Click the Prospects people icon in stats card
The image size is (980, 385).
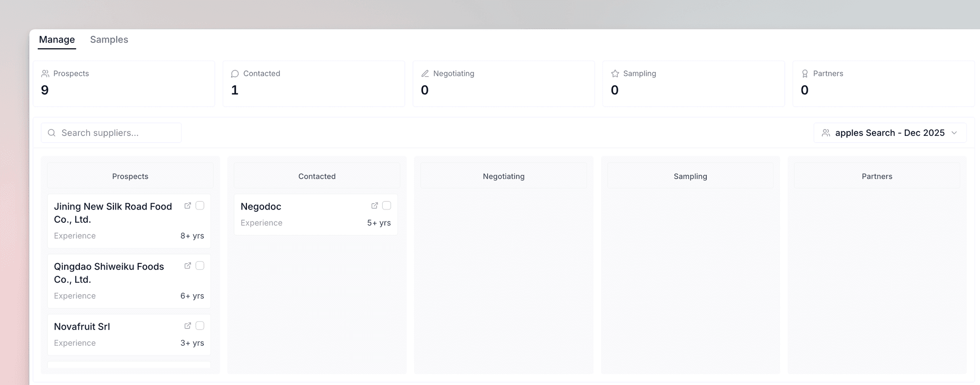[45, 74]
